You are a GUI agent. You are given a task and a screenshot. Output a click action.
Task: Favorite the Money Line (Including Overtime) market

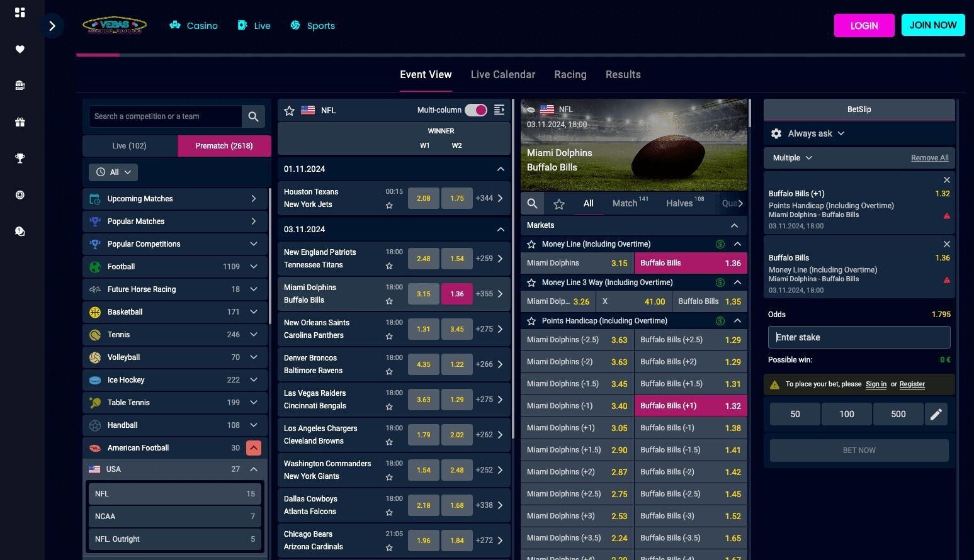point(531,244)
